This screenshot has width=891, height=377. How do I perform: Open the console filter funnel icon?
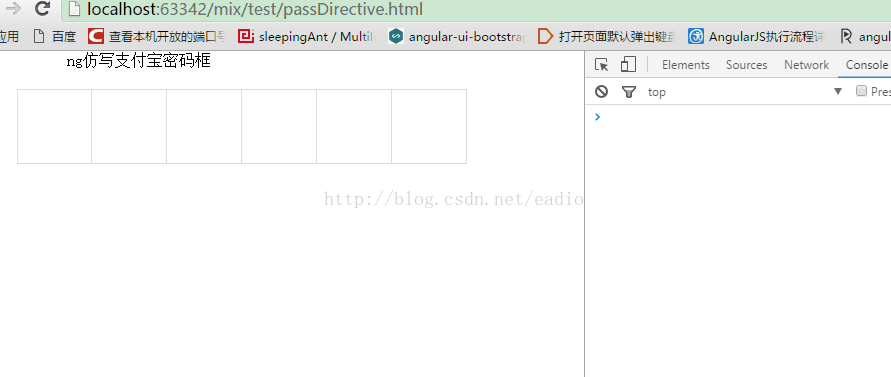click(628, 92)
